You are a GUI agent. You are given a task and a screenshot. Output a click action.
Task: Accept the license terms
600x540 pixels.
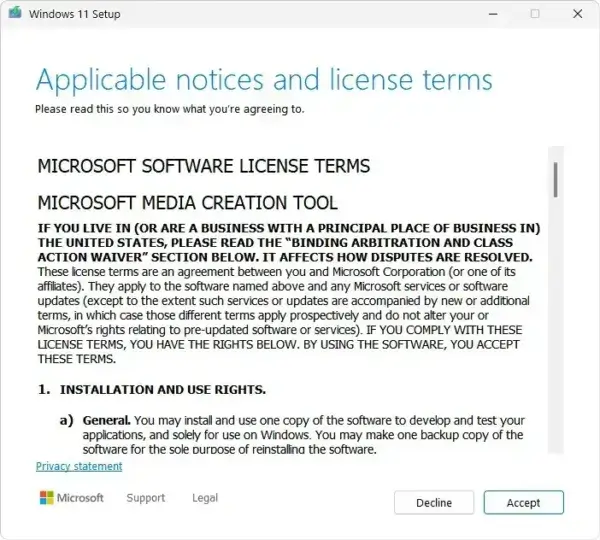523,502
